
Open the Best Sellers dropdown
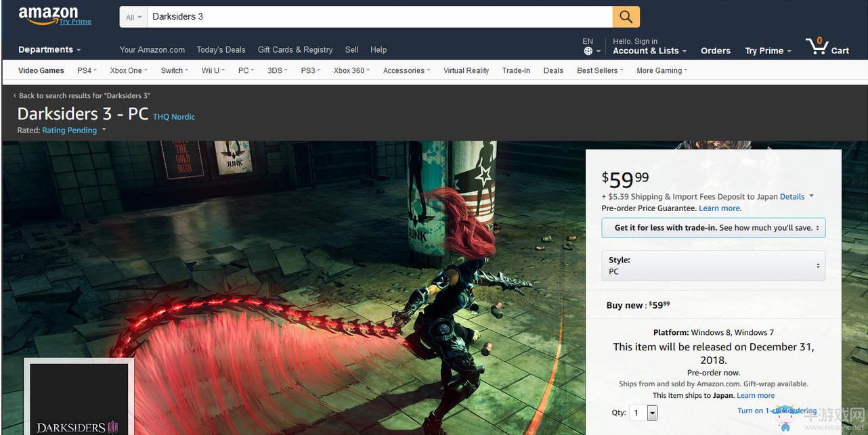coord(600,70)
